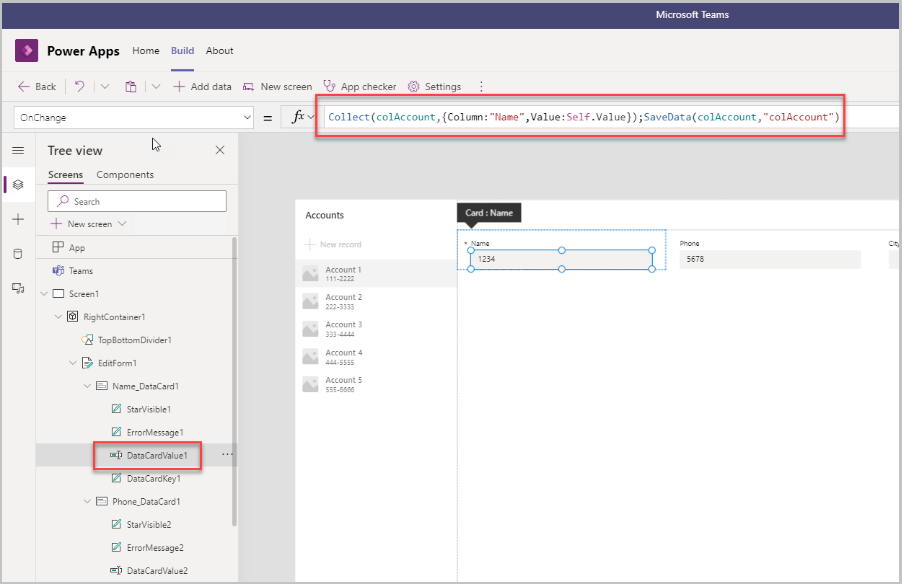The image size is (902, 584).
Task: Expand the Tree view New screen chevron
Action: tap(122, 223)
